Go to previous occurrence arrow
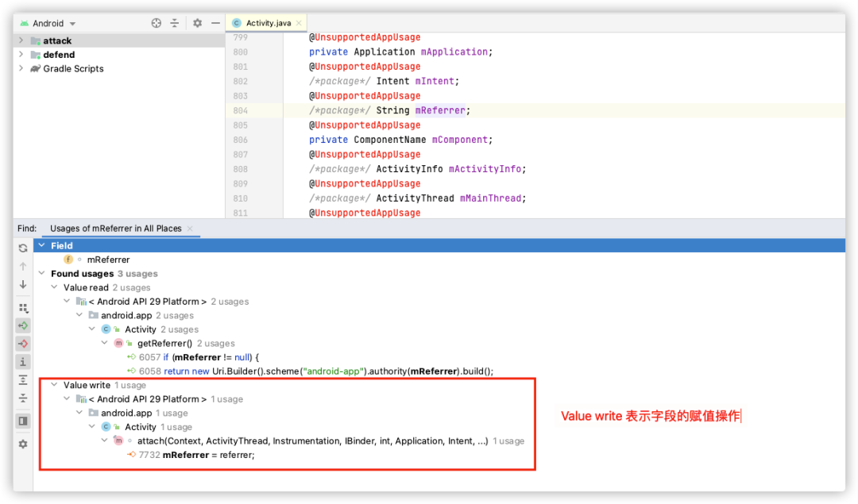The width and height of the screenshot is (858, 504). click(23, 266)
